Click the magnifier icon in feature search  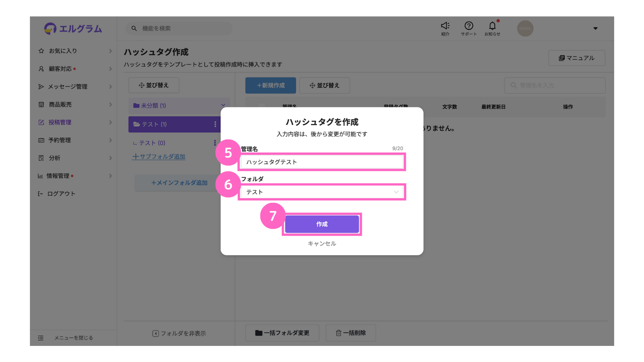pyautogui.click(x=134, y=28)
